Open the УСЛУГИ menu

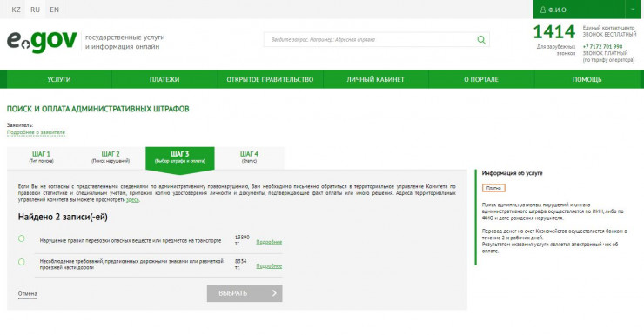59,79
